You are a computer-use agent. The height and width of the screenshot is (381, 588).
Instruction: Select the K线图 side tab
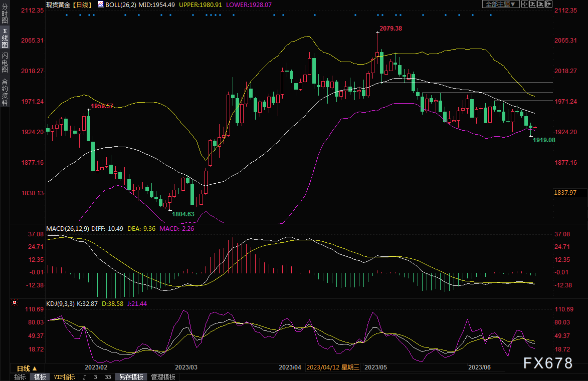pyautogui.click(x=5, y=38)
